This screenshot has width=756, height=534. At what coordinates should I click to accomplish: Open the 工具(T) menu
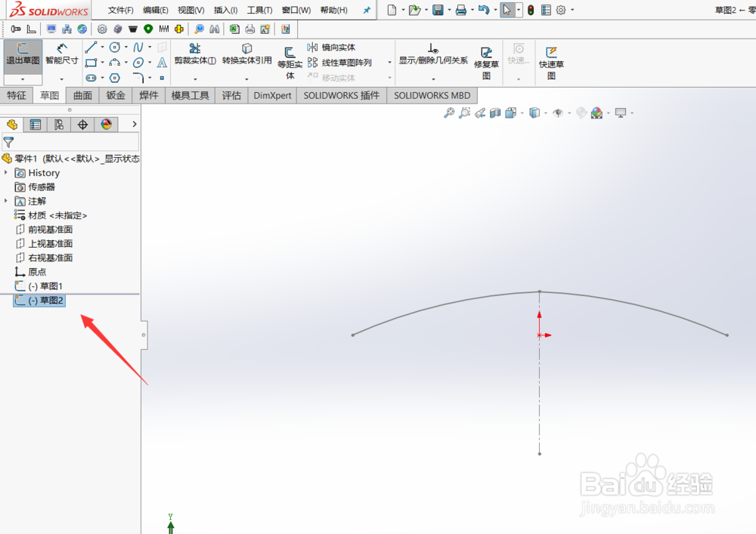(x=259, y=10)
